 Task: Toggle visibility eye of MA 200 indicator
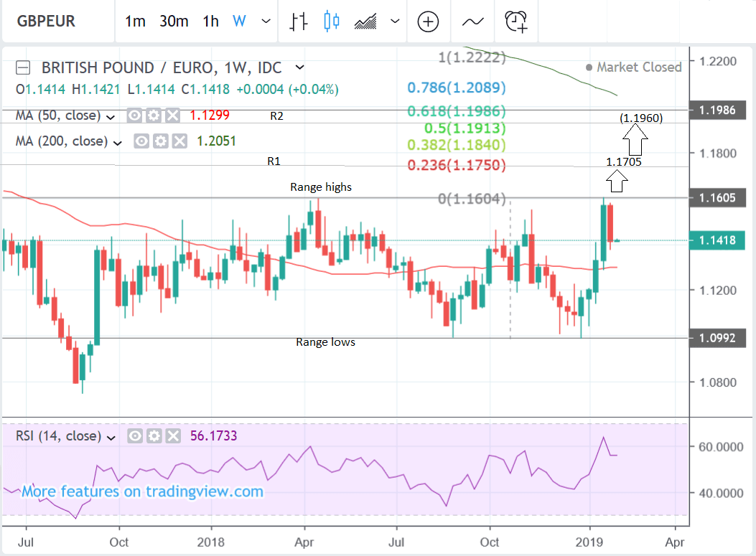[141, 141]
